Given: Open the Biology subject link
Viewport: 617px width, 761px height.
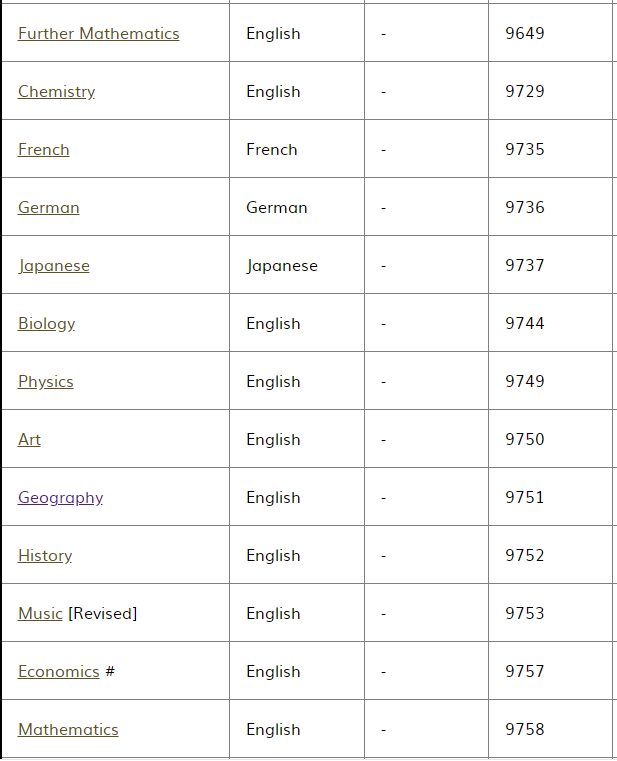Looking at the screenshot, I should point(47,324).
